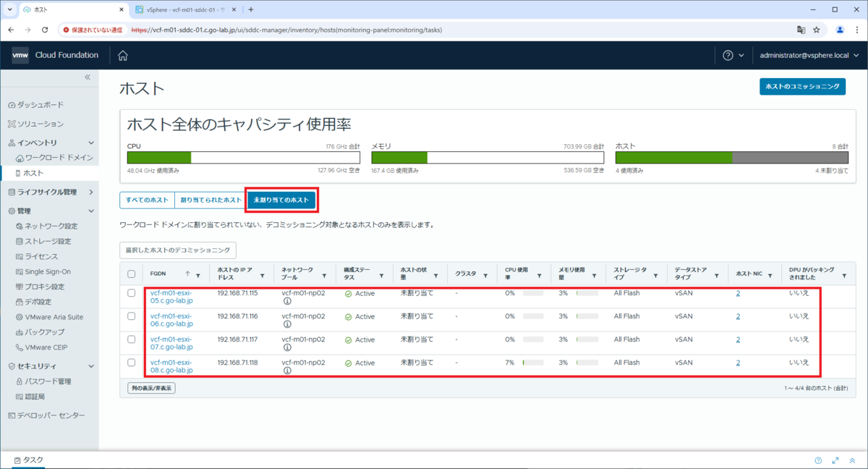This screenshot has height=469, width=868.
Task: Expand タスク panel with the expand icon
Action: [x=835, y=460]
